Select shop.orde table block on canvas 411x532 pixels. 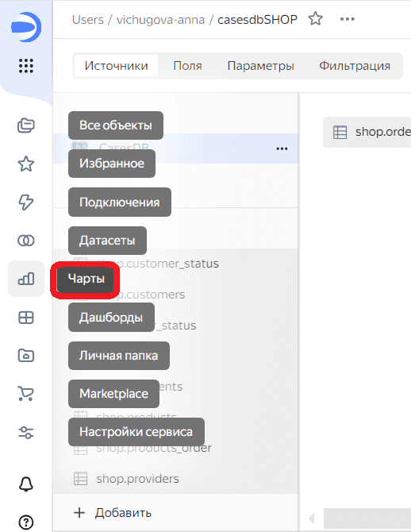[367, 132]
